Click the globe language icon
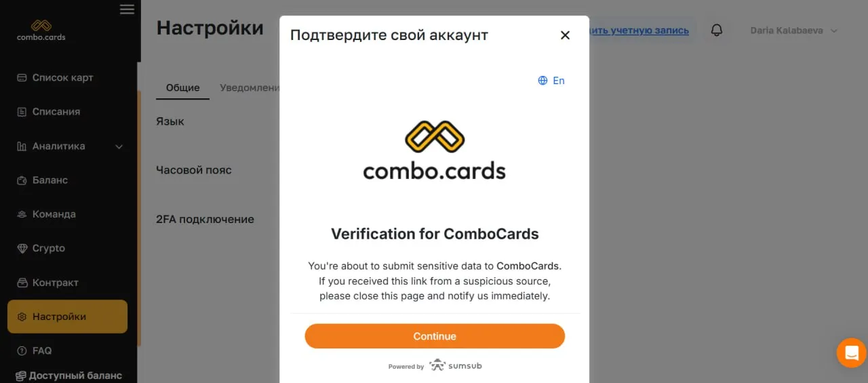Viewport: 868px width, 383px height. click(x=542, y=81)
